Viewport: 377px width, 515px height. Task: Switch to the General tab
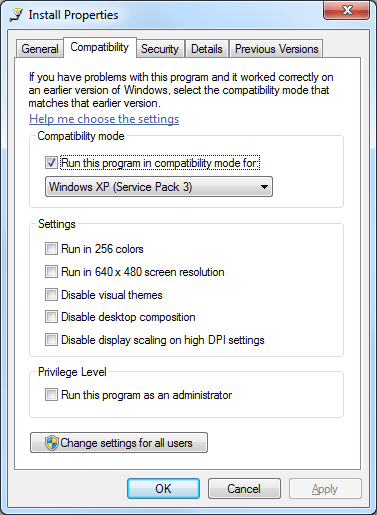click(x=40, y=49)
